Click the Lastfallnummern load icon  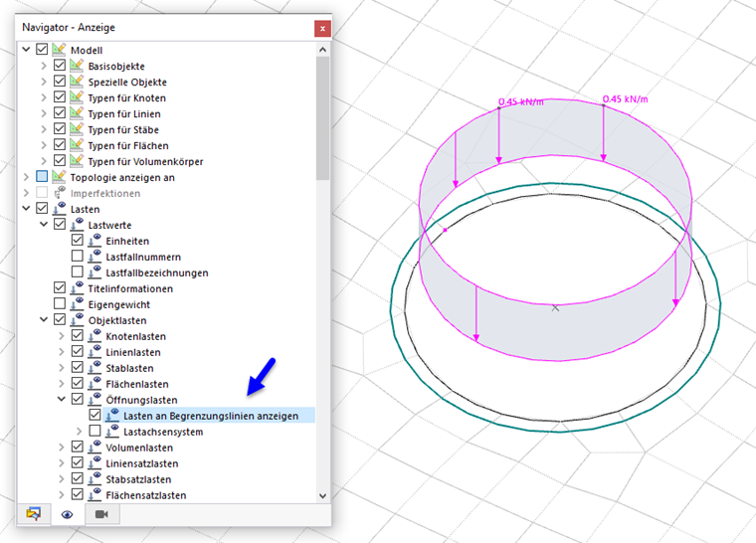[x=94, y=257]
